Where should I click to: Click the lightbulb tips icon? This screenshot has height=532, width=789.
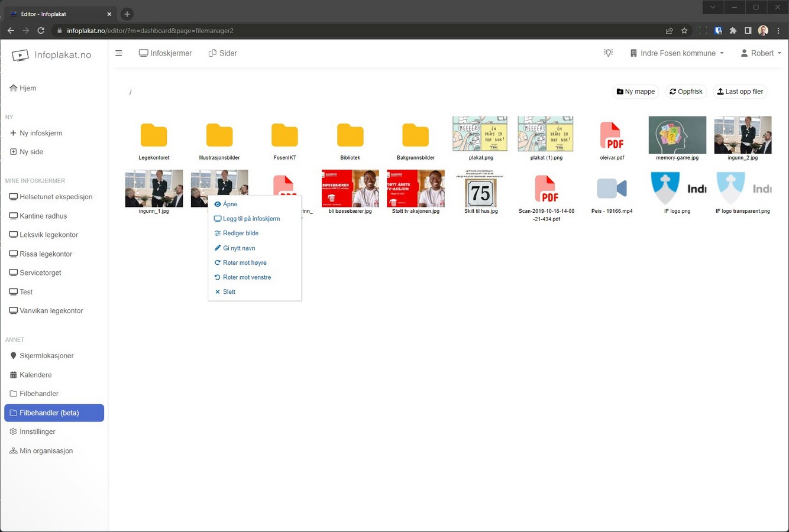pyautogui.click(x=608, y=53)
